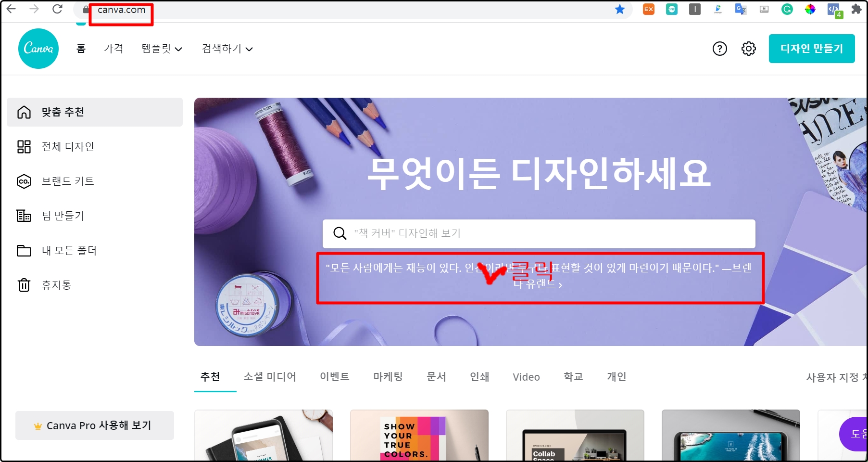The width and height of the screenshot is (868, 462).
Task: Open account settings gear icon
Action: 749,49
